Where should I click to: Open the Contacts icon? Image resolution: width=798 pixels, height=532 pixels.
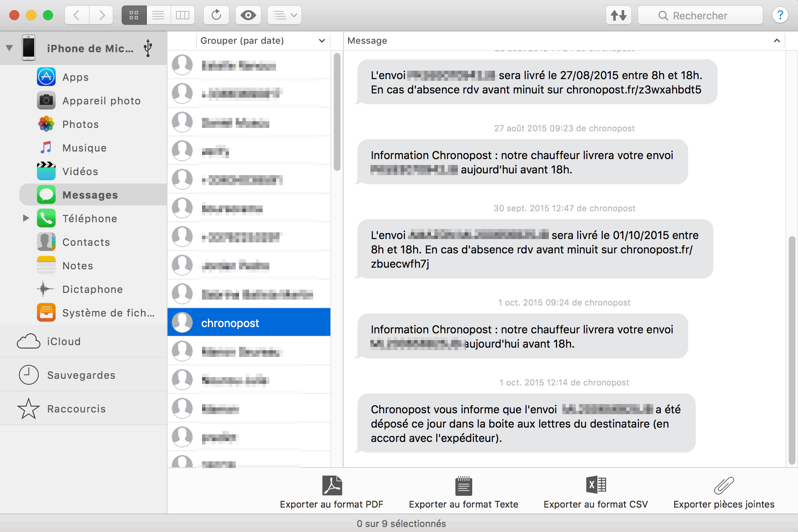click(46, 242)
